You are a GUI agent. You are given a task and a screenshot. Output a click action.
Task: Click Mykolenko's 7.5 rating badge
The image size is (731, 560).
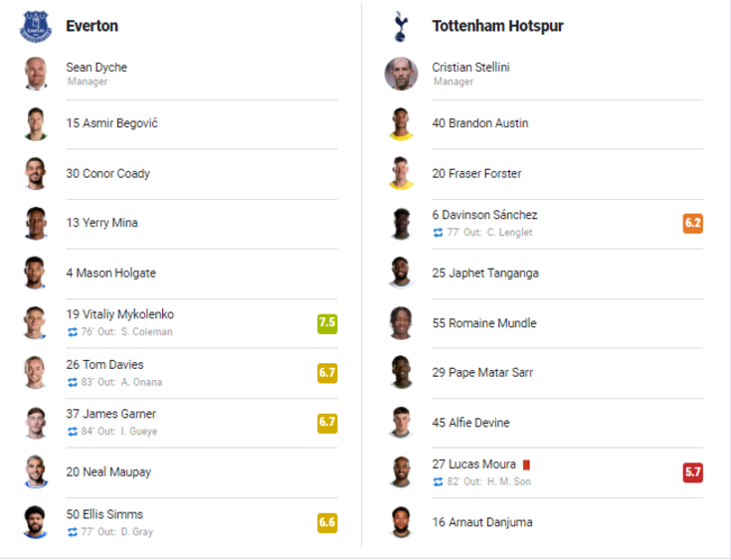click(x=327, y=323)
